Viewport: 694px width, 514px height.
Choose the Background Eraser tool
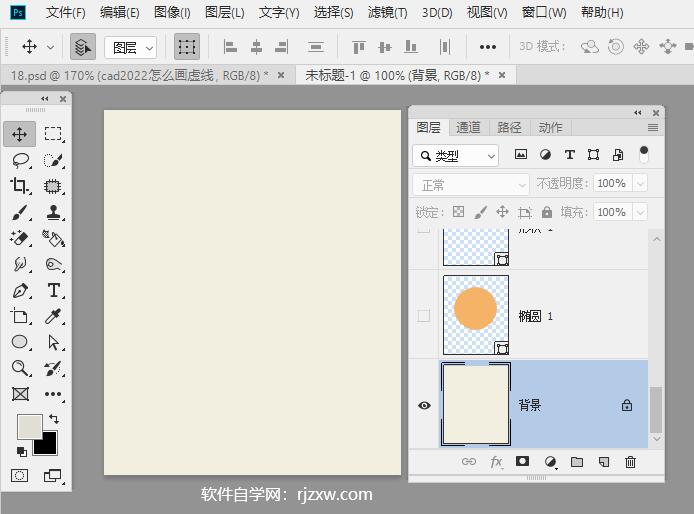pos(19,238)
